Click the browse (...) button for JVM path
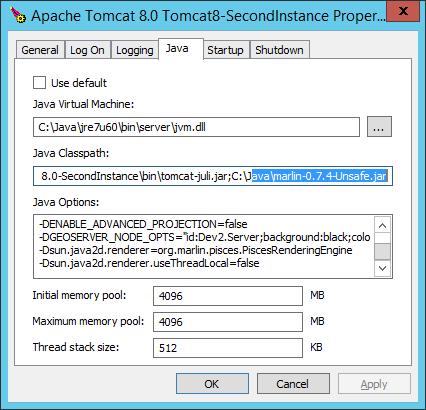Viewport: 426px width, 410px height. pos(379,127)
